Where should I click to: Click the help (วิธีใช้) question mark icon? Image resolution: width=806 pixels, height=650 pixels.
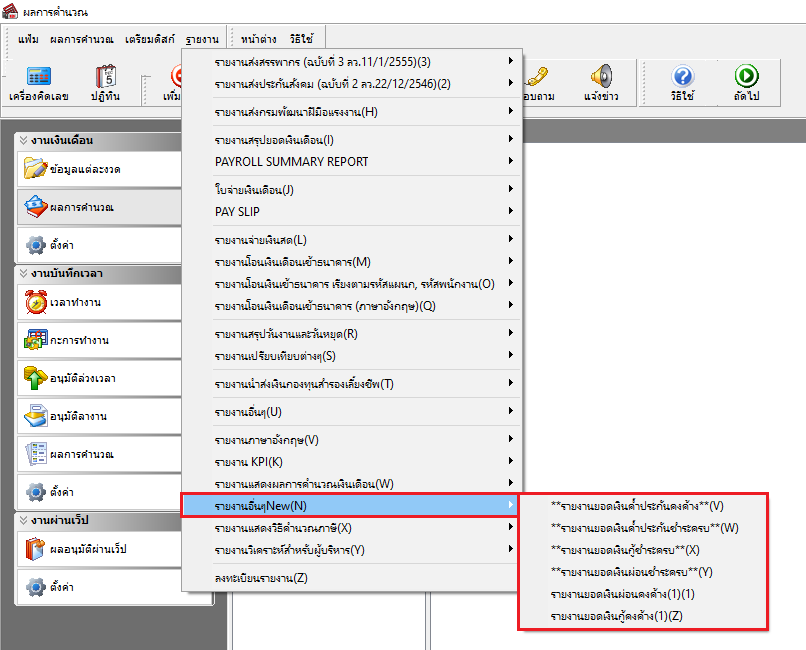682,83
